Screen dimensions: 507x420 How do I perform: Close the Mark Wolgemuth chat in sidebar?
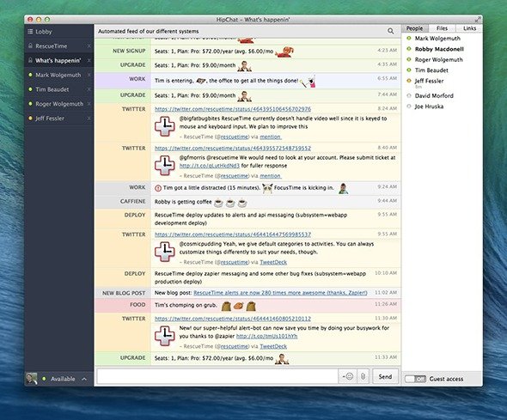point(89,75)
